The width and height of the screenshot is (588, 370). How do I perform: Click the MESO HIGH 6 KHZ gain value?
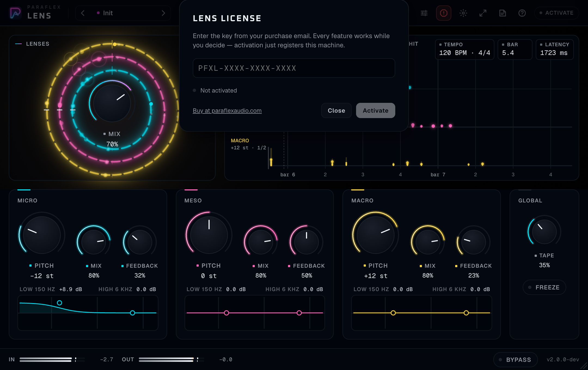[313, 289]
